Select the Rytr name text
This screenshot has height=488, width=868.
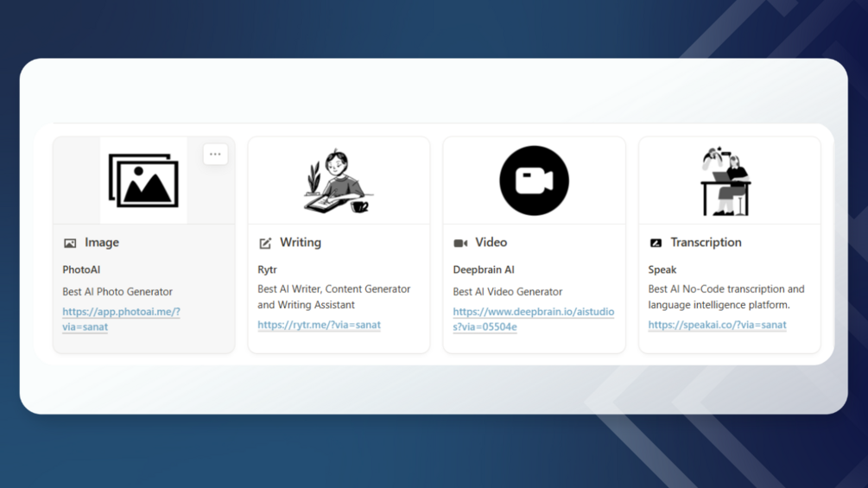click(268, 269)
